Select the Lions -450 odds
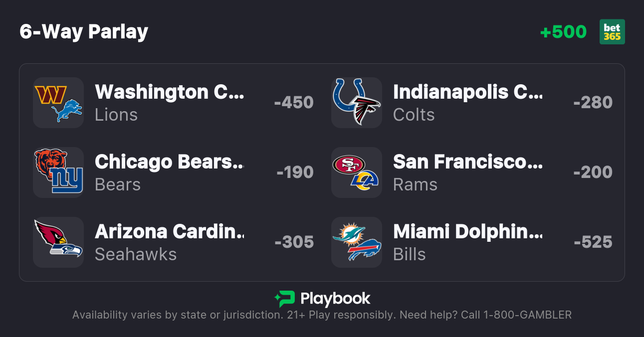 (x=294, y=103)
